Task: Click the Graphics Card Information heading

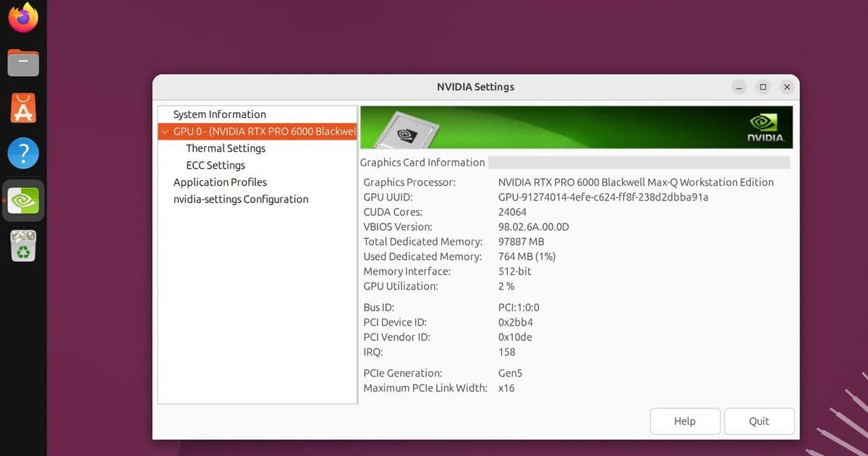Action: coord(422,163)
